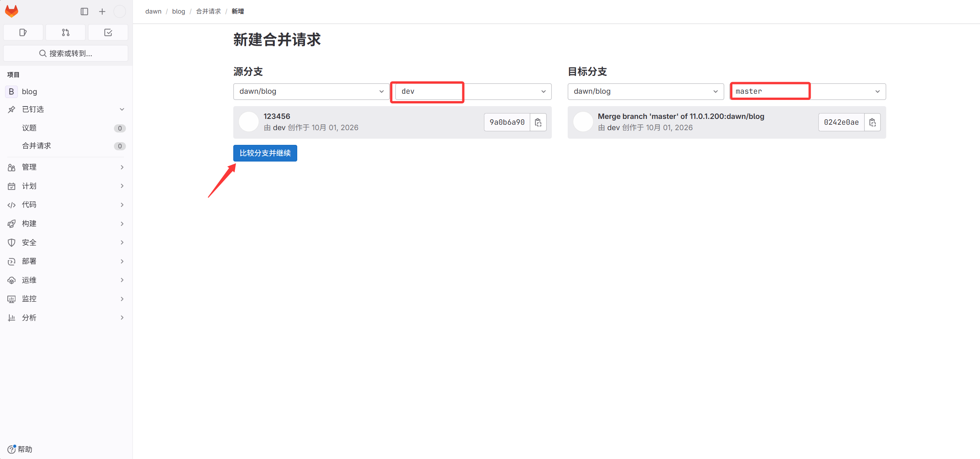Expand the 运维 menu
The image size is (980, 459).
click(x=66, y=280)
